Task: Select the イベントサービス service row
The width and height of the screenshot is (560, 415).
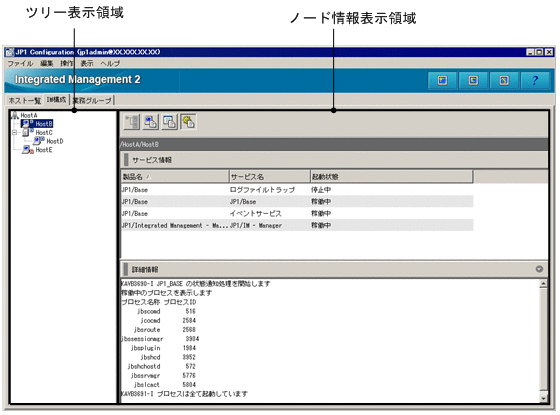Action: [x=297, y=214]
